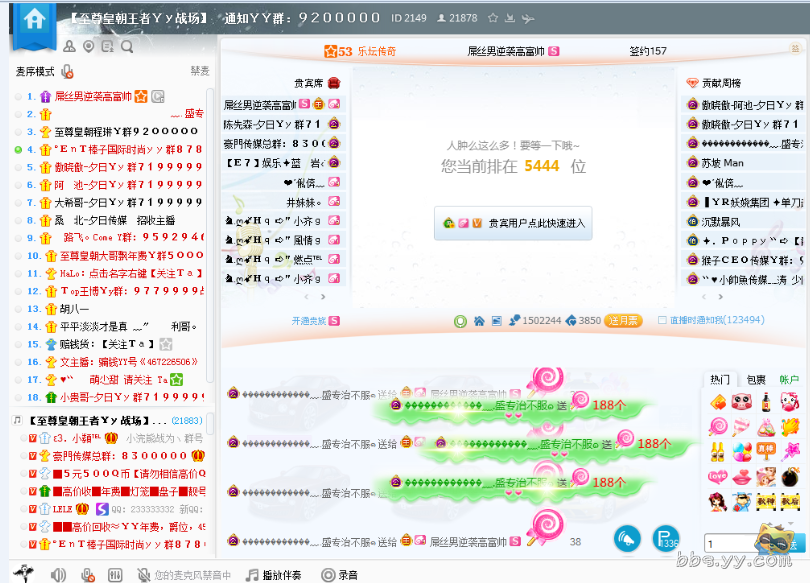Click 禁麦 in queue header
This screenshot has width=810, height=583.
tap(200, 71)
